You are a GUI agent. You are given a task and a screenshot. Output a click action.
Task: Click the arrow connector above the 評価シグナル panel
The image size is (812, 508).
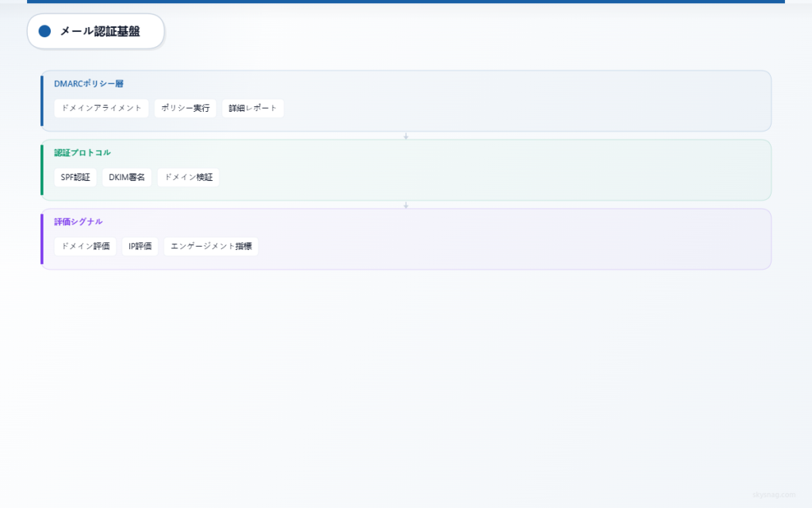click(x=407, y=204)
